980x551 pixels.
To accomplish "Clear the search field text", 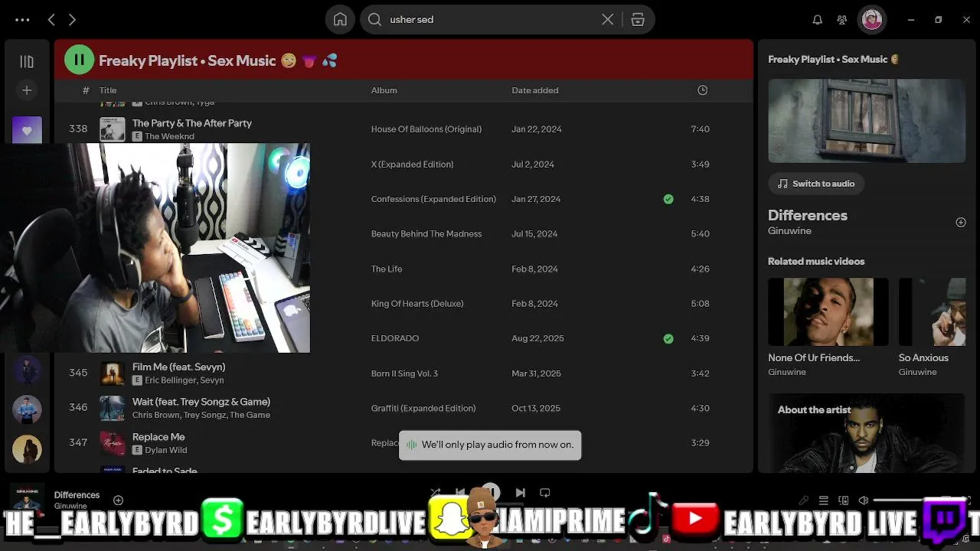I will point(607,20).
